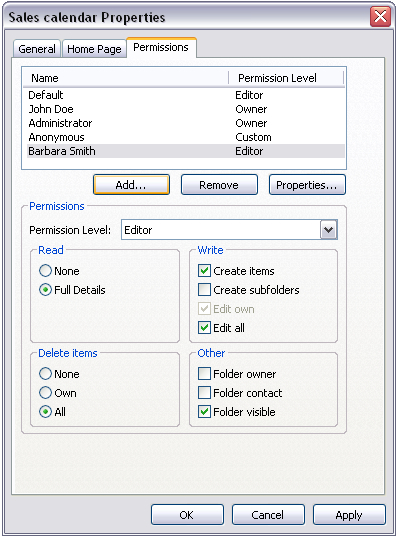This screenshot has width=397, height=537.
Task: Remove the selected user with Remove button
Action: [x=219, y=185]
